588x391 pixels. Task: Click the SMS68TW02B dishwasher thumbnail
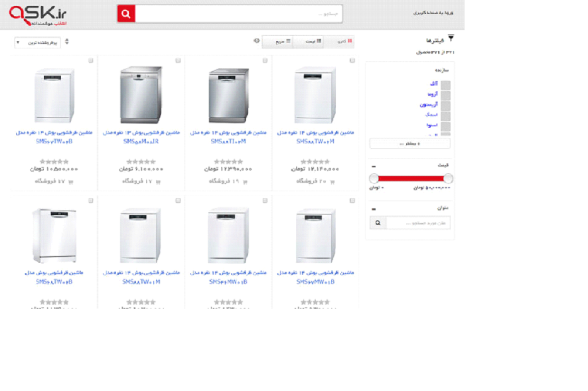click(x=54, y=236)
